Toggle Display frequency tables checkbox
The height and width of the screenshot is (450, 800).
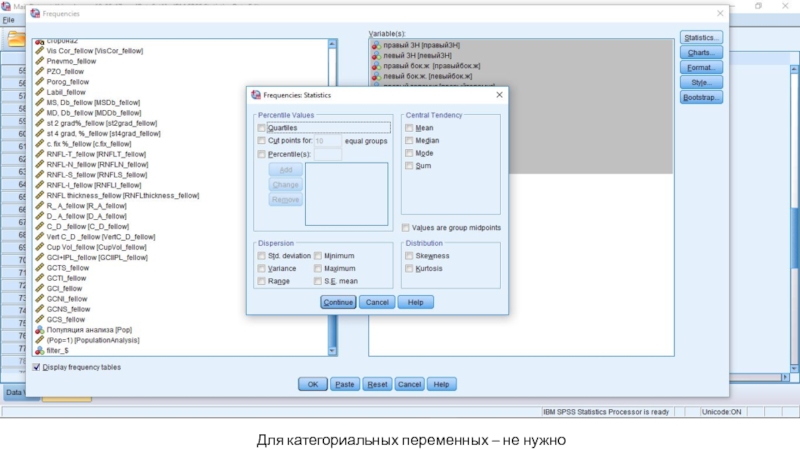tap(37, 367)
